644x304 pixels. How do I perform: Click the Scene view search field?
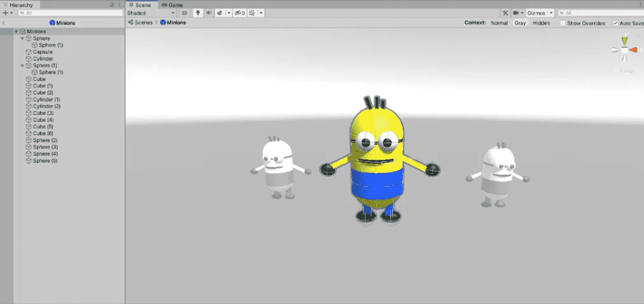(x=600, y=13)
